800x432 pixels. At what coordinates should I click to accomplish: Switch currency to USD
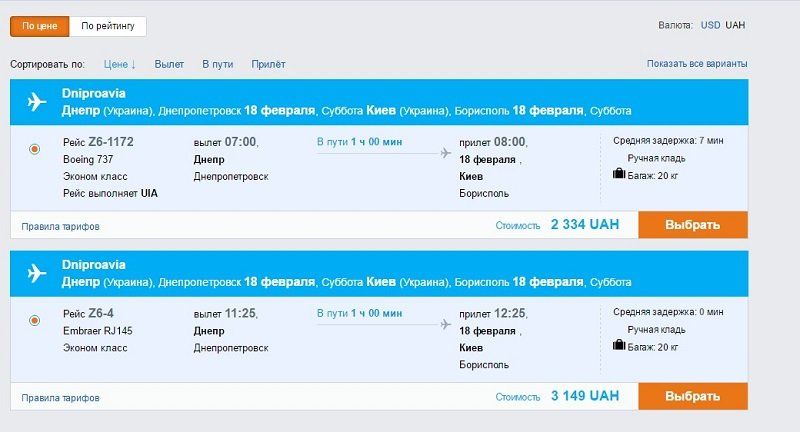[710, 24]
